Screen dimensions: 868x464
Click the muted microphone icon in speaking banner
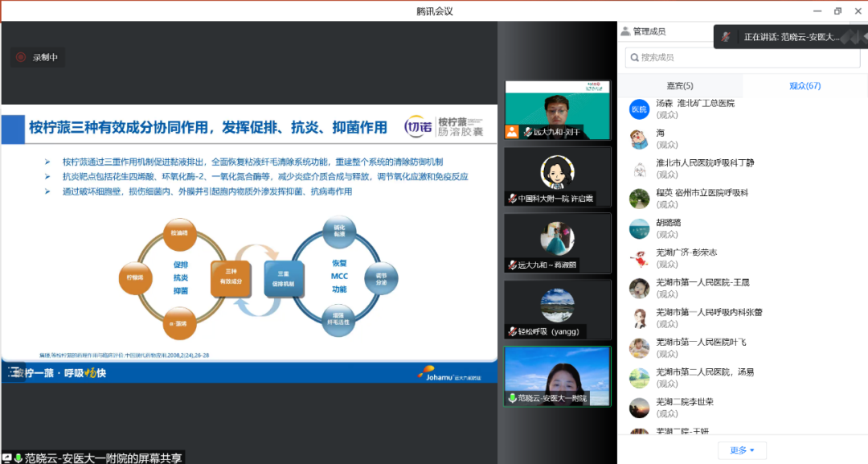click(x=727, y=37)
